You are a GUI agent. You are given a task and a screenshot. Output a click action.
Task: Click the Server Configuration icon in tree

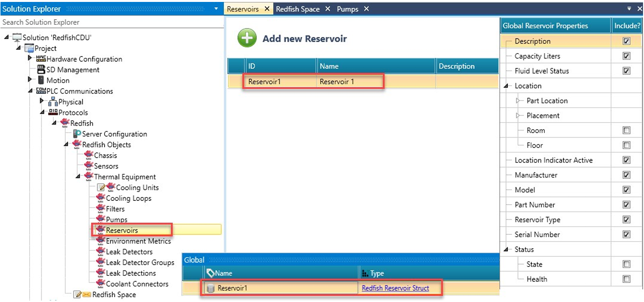coord(77,134)
